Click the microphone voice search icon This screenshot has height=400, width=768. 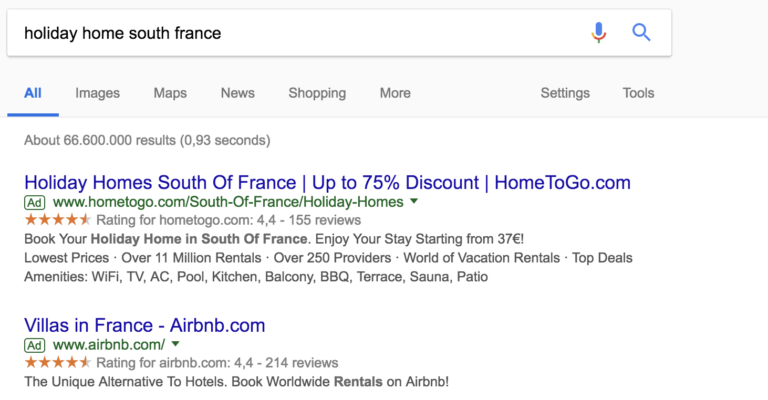click(x=599, y=33)
